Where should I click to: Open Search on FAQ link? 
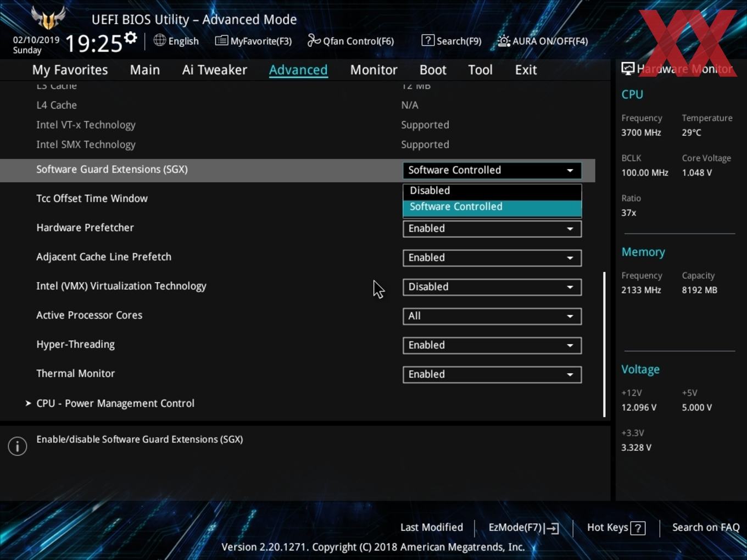(x=706, y=527)
